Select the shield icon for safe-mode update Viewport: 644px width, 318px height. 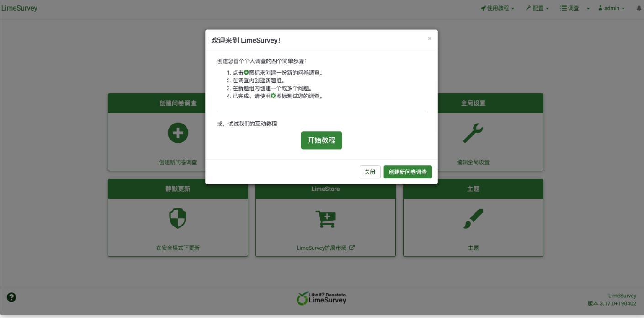point(178,219)
